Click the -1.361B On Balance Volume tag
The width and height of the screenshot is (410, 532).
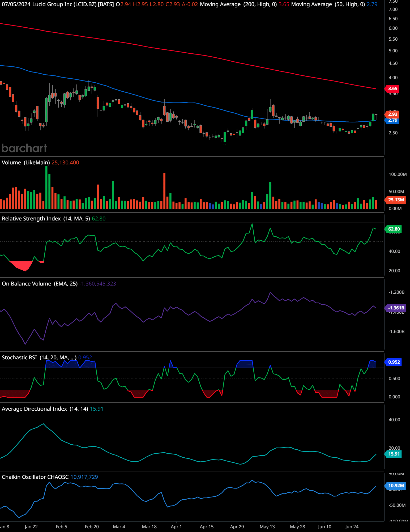coord(396,308)
